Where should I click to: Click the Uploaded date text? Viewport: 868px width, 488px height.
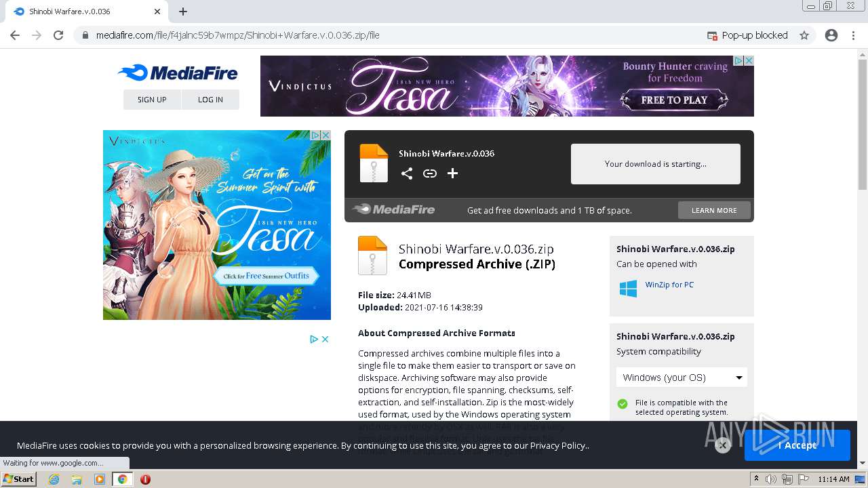point(420,307)
